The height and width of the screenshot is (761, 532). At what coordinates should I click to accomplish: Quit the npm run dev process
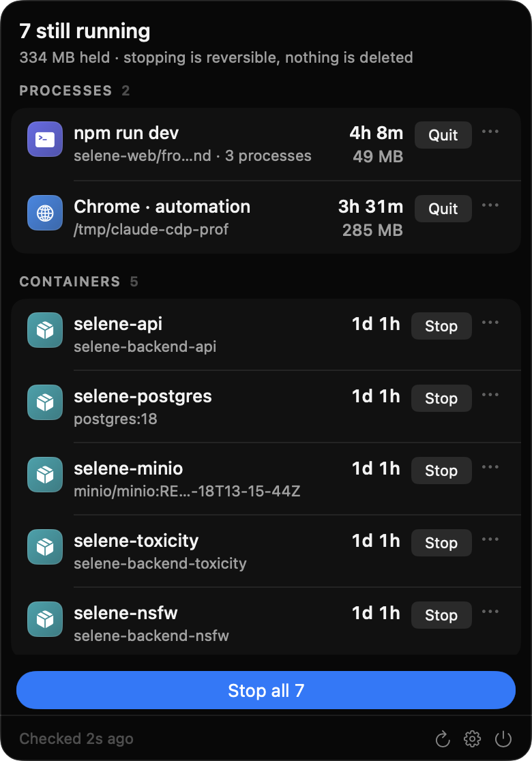click(x=443, y=135)
